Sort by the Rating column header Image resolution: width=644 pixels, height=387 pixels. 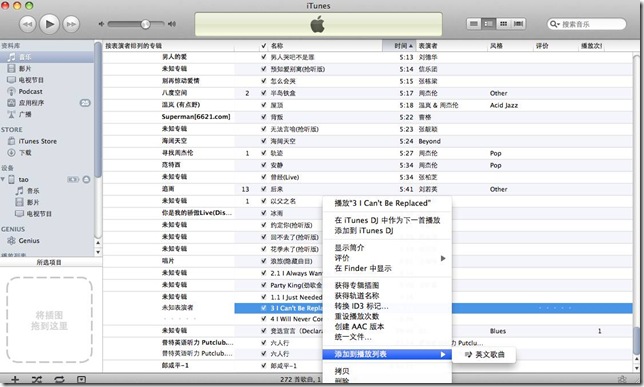click(555, 46)
